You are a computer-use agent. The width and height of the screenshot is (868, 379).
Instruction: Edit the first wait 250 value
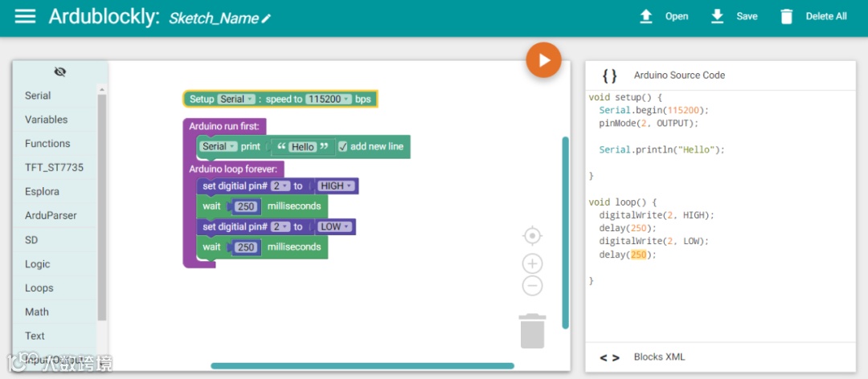(x=245, y=206)
